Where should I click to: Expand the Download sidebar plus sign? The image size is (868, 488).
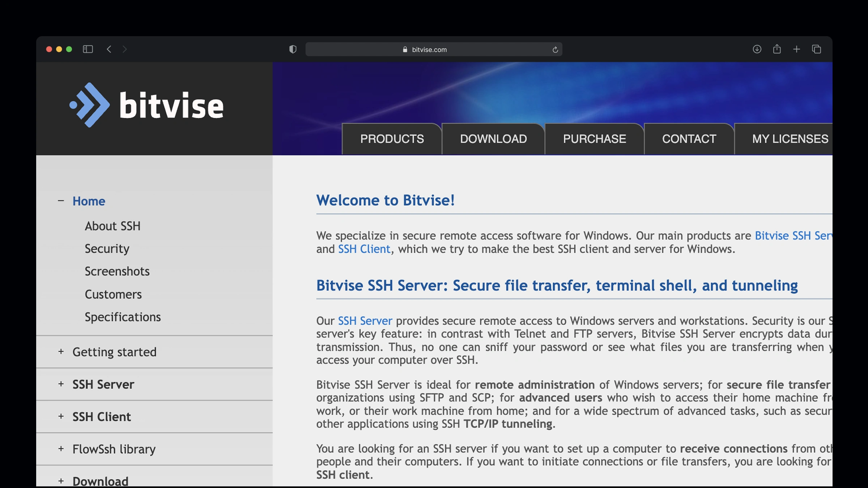click(x=61, y=481)
